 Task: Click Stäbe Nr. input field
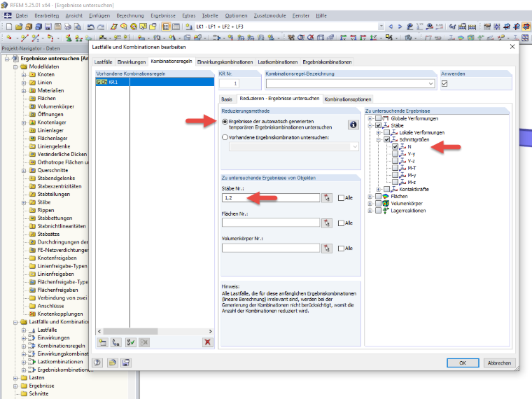(271, 198)
